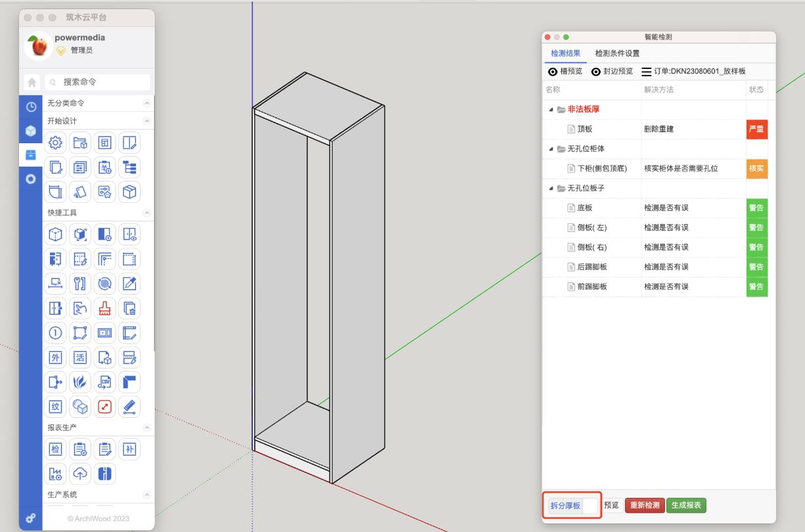Click the 补 supplement order icon
This screenshot has height=532, width=805.
129,449
